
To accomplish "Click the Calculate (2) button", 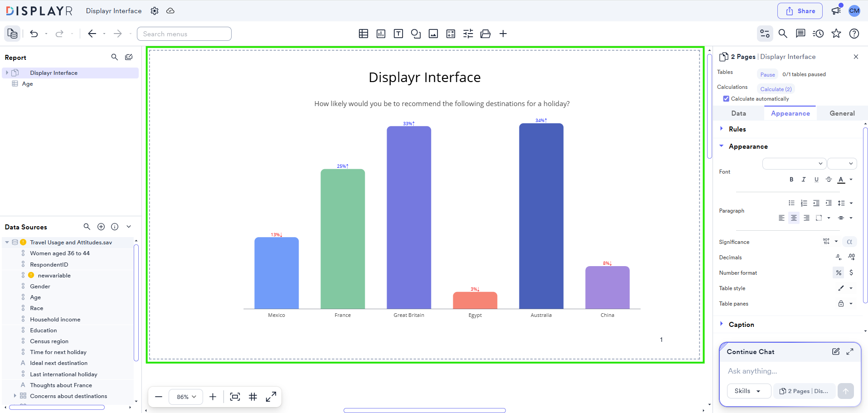I will point(776,89).
